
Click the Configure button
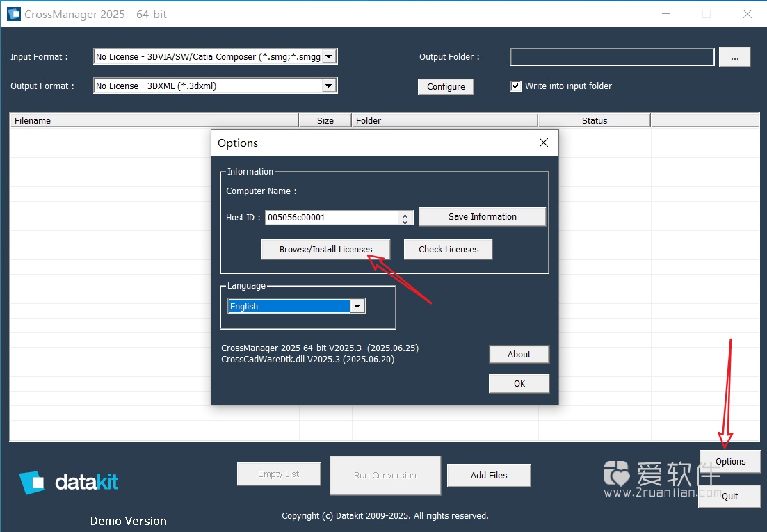(445, 86)
